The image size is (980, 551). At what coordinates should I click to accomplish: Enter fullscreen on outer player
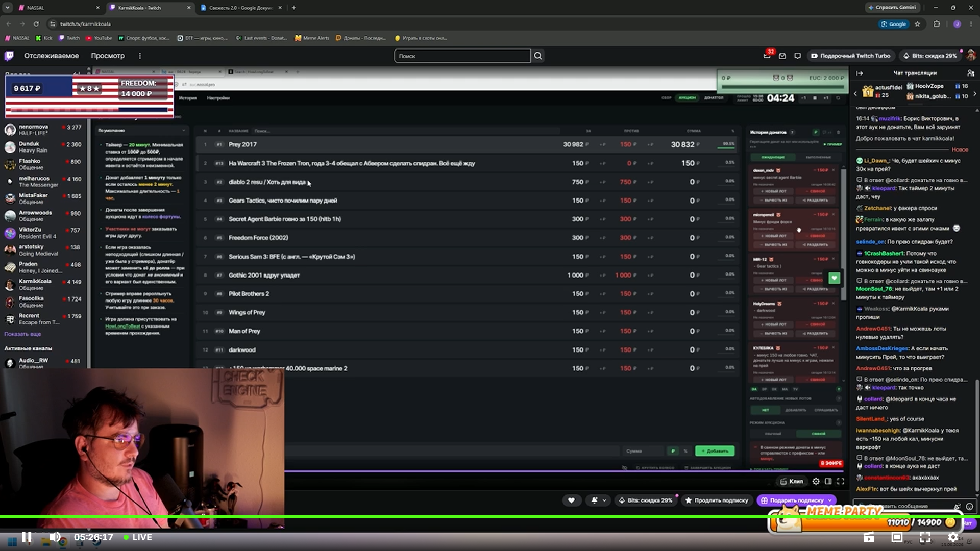point(925,537)
